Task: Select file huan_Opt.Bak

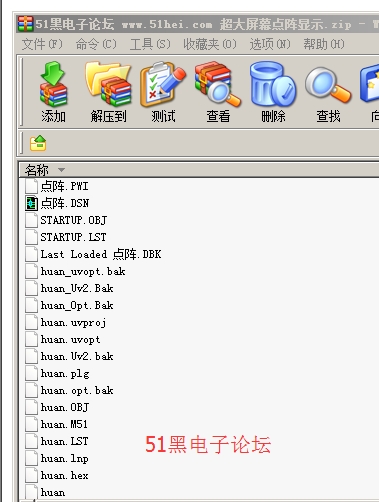Action: pos(77,305)
